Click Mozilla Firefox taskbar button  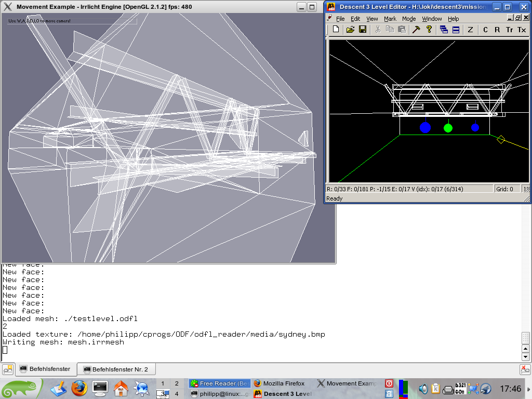tap(283, 383)
